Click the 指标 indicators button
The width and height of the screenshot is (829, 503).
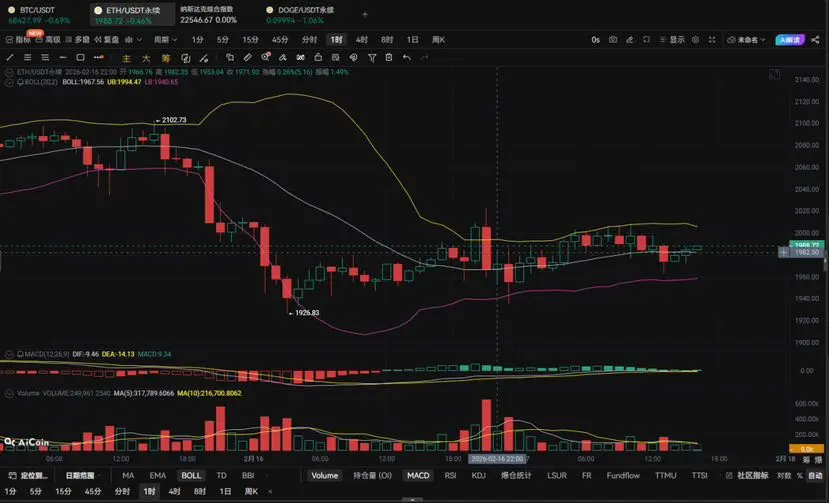[x=18, y=40]
